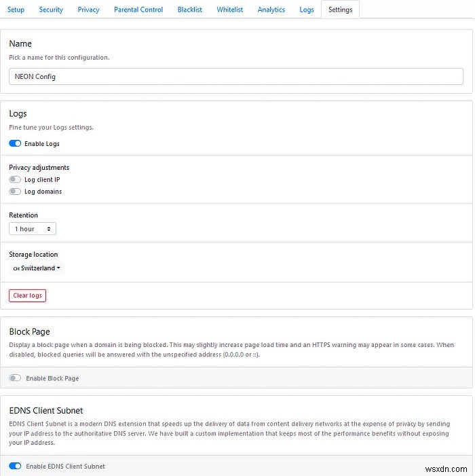Click the configuration name input field

coord(236,77)
